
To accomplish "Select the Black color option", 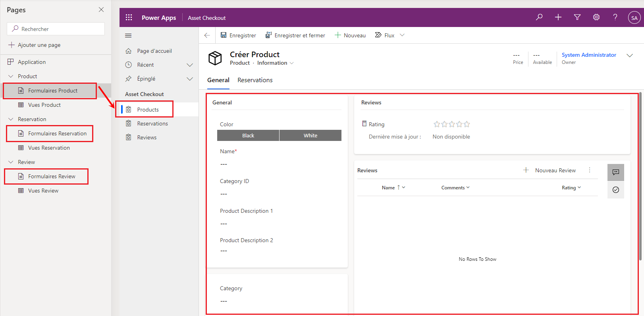I will (248, 135).
